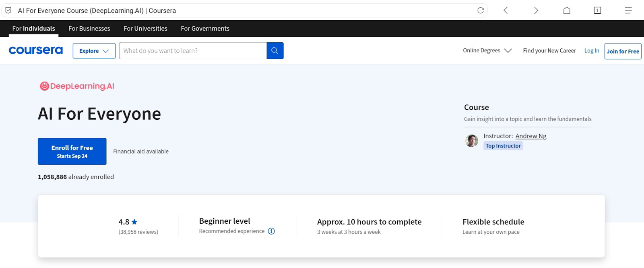This screenshot has width=644, height=268.
Task: Click the Beginner level text
Action: coord(225,221)
